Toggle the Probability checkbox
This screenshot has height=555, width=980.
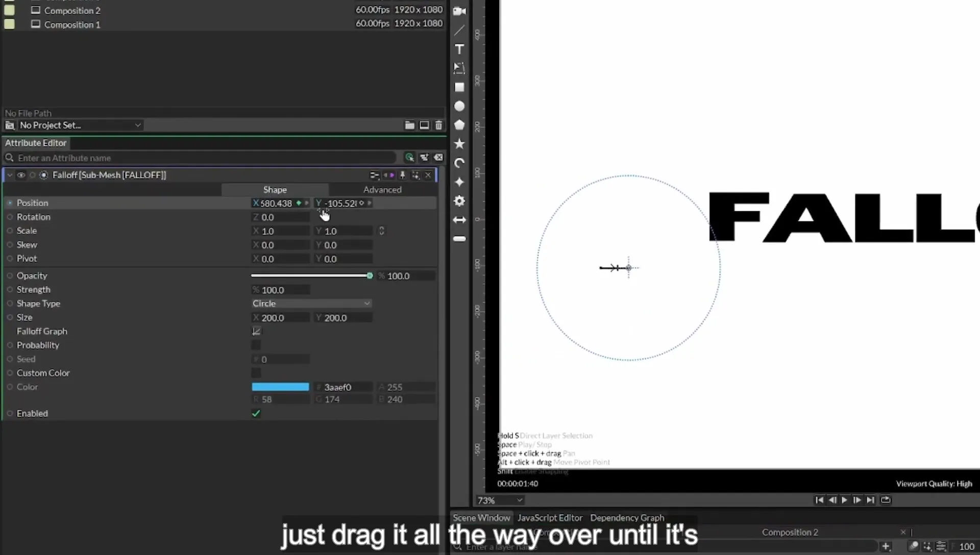point(256,345)
